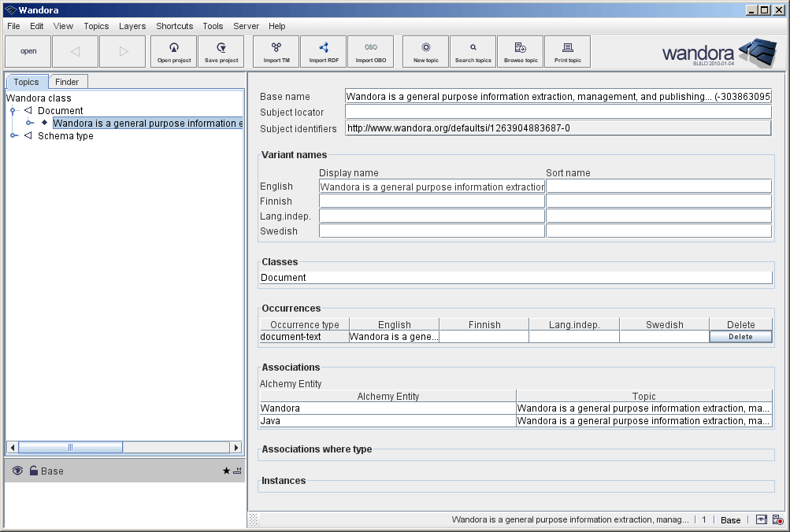
Task: Toggle visibility eye of Base layer
Action: [x=17, y=471]
